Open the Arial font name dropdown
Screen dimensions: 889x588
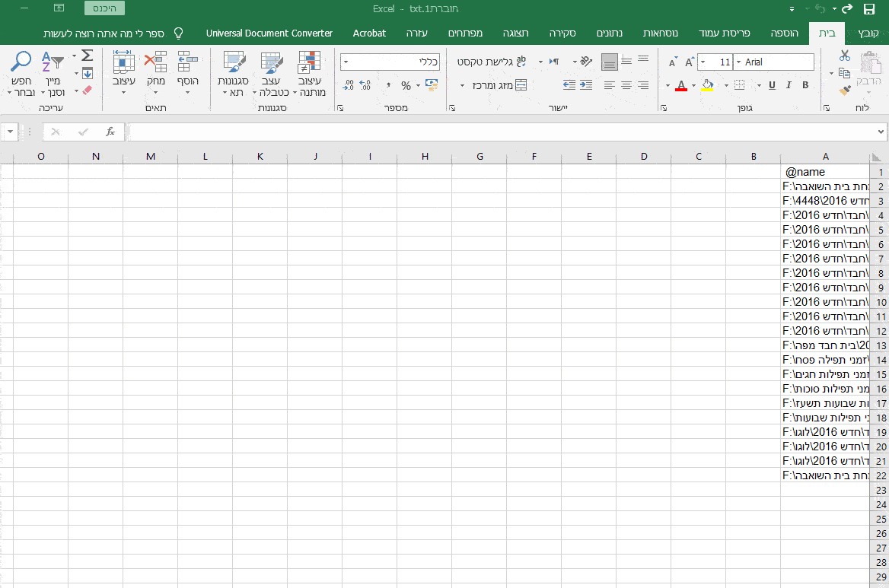pos(739,62)
